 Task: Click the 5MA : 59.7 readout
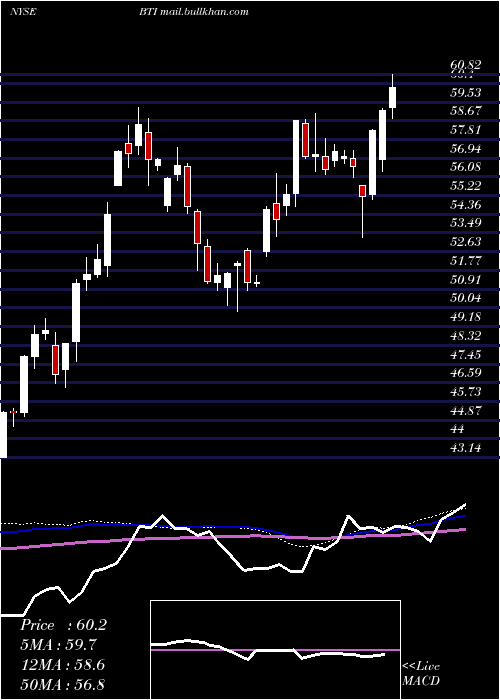[x=59, y=645]
